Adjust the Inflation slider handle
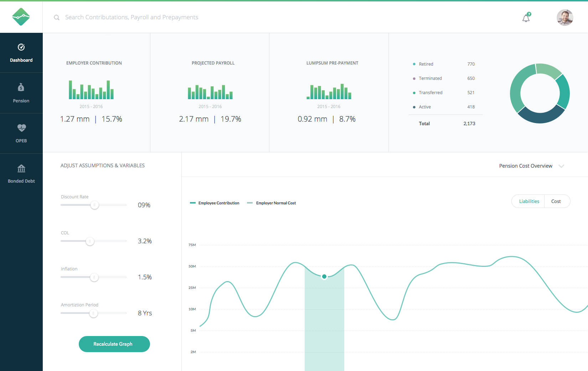The image size is (588, 371). click(94, 277)
